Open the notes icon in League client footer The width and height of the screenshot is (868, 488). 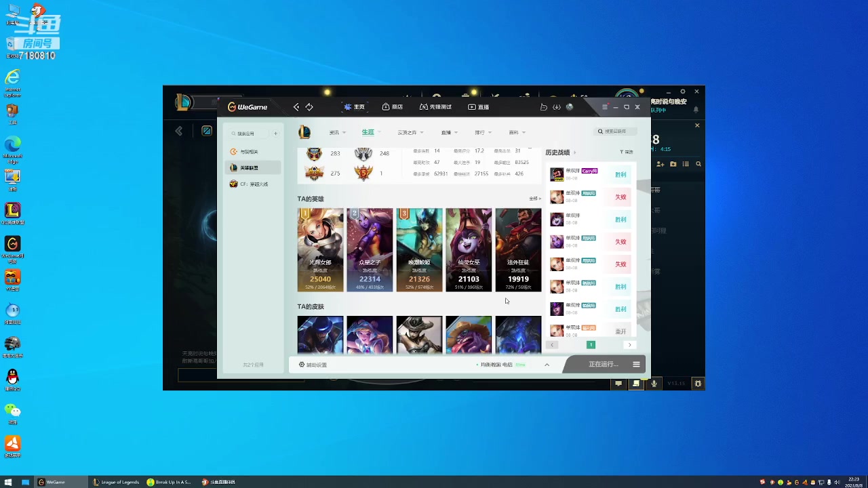tap(636, 384)
